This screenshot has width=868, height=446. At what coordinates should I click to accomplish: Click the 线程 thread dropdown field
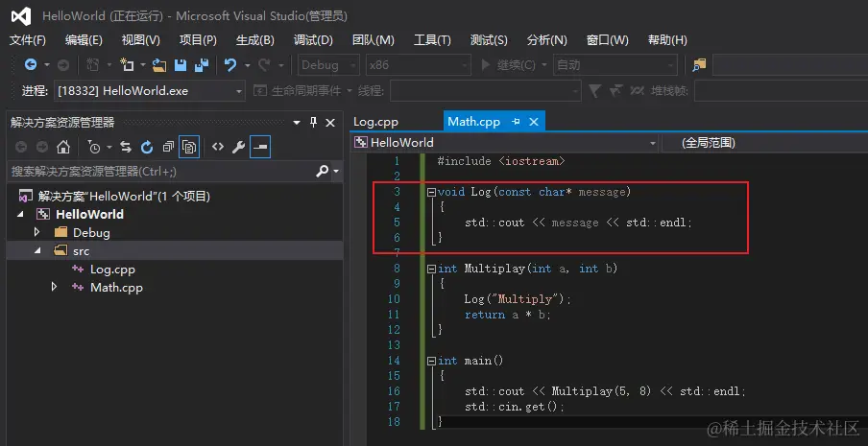click(486, 90)
